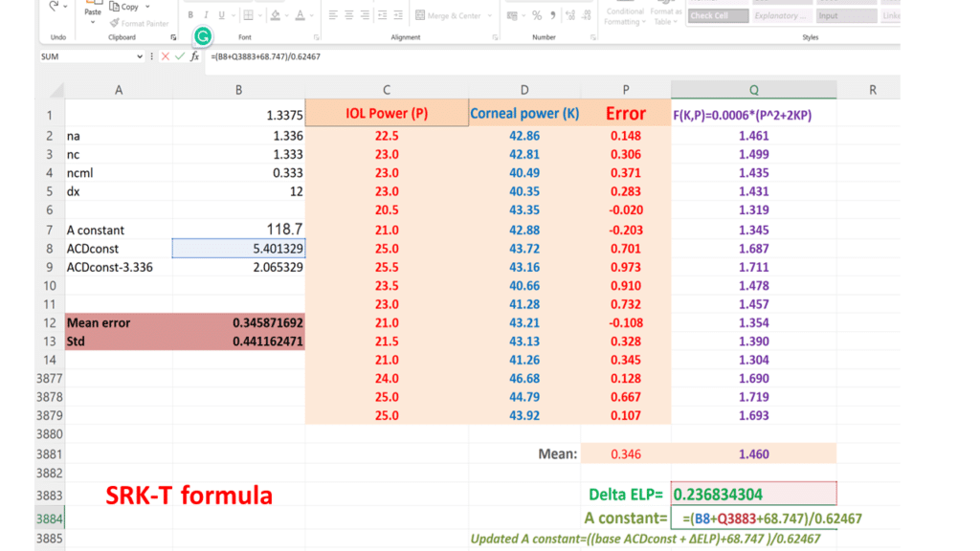
Task: Open the Font Color picker
Action: [311, 16]
